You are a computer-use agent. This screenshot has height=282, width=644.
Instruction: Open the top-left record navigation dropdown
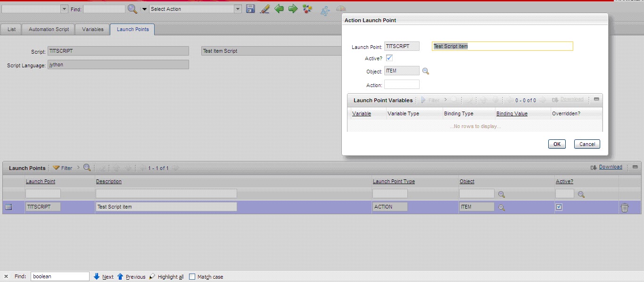65,8
